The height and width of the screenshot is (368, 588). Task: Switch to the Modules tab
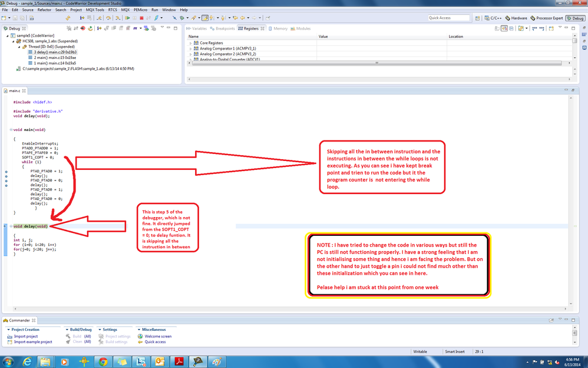pos(300,28)
